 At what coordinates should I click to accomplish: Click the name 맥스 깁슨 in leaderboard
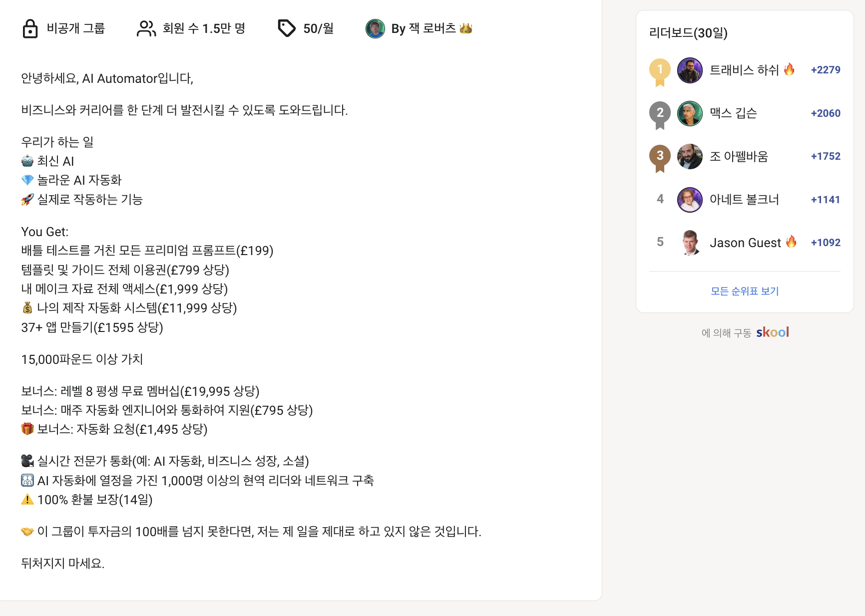(733, 113)
